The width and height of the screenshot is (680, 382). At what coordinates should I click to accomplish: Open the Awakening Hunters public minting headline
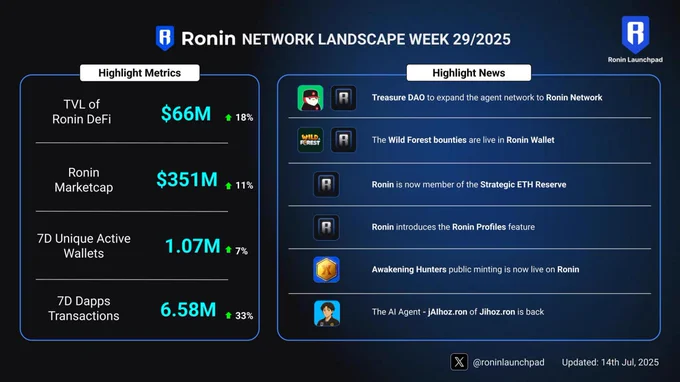point(475,269)
